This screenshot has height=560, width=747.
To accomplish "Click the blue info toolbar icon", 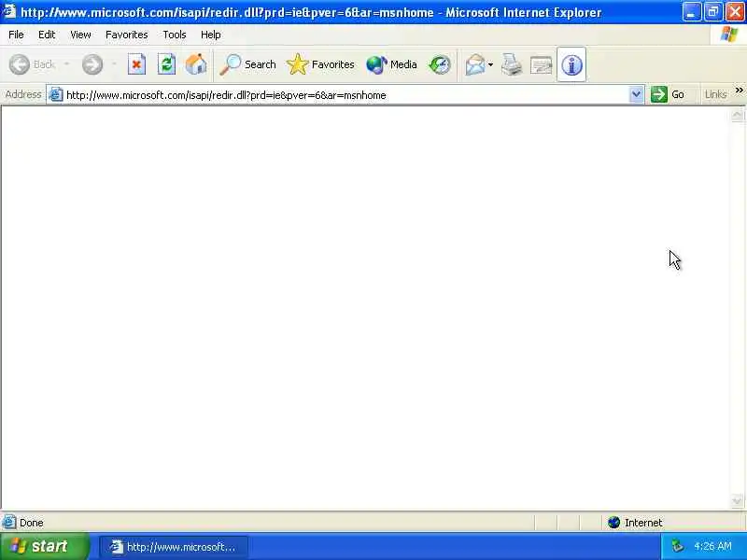I will tap(571, 64).
